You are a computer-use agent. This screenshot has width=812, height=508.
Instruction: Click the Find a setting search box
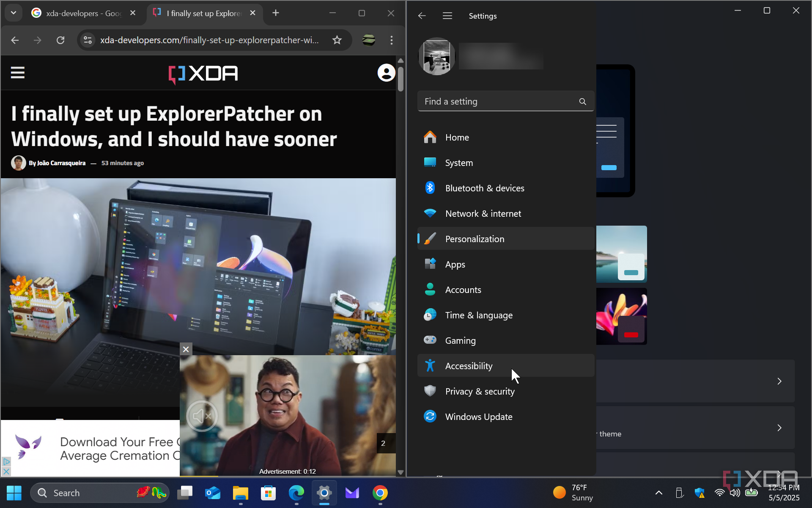[x=505, y=102]
